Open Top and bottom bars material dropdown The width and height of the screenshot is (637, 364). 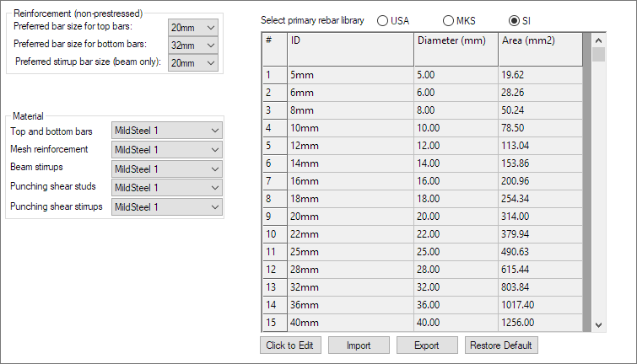[166, 131]
